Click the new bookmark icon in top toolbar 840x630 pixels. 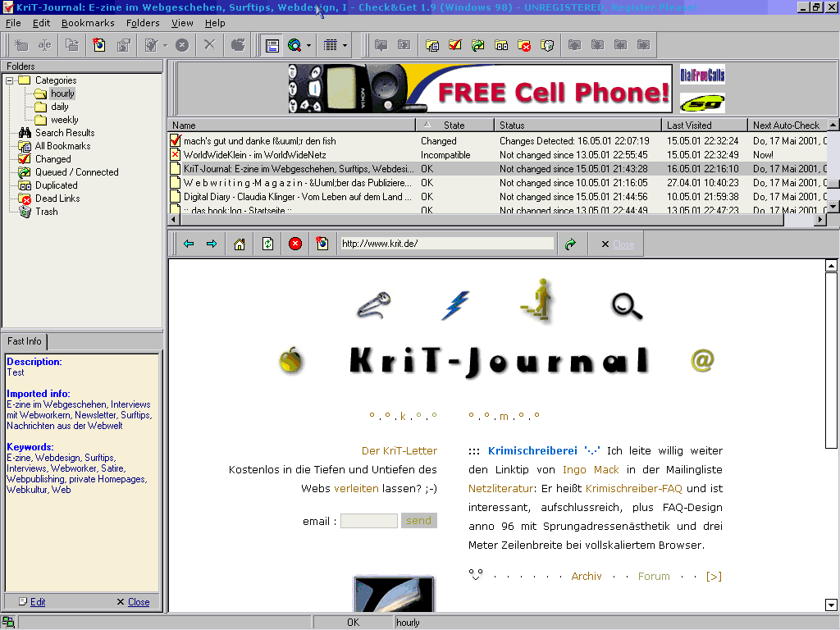click(x=99, y=45)
